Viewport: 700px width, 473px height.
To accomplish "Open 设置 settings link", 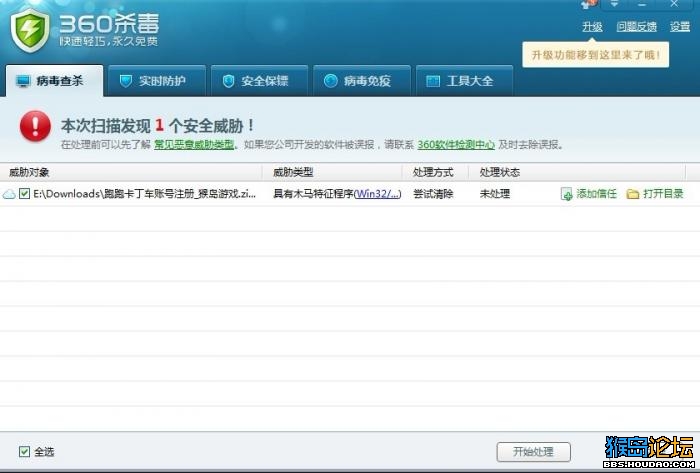I will pos(680,27).
